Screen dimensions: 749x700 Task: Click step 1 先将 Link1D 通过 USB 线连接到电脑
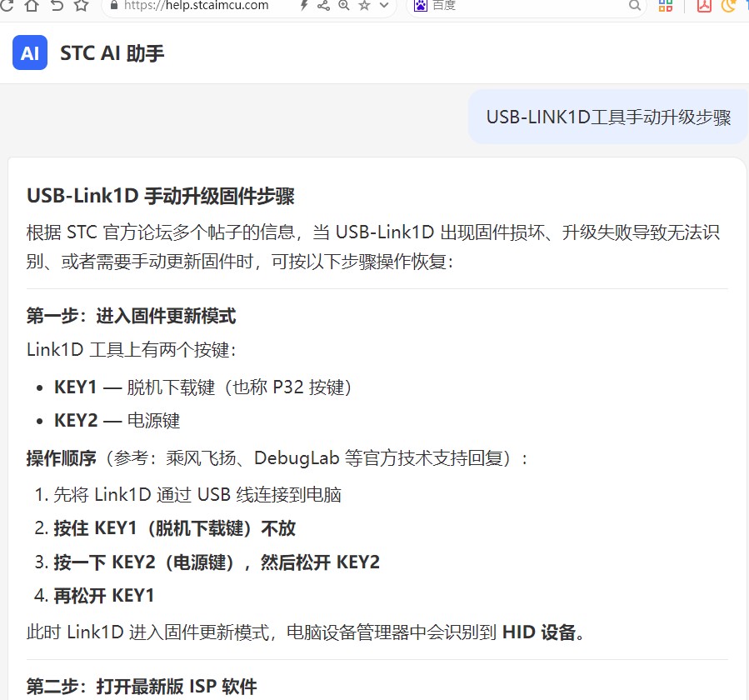[197, 494]
